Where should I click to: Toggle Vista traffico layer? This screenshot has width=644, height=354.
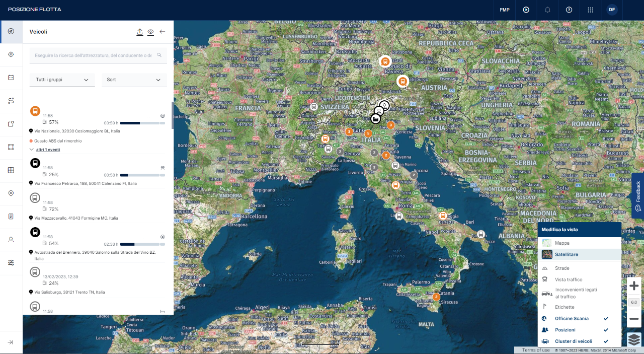click(580, 279)
